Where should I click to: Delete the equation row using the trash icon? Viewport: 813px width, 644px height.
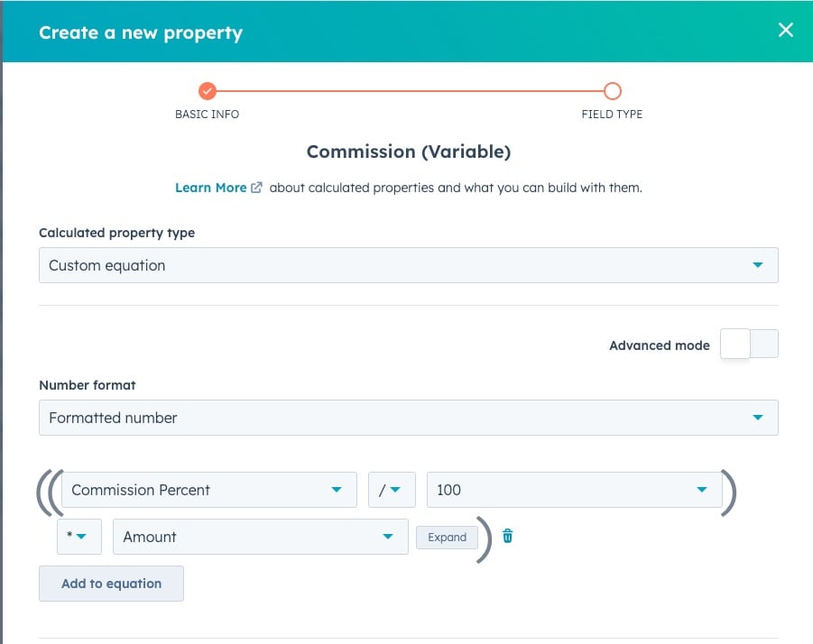[507, 536]
